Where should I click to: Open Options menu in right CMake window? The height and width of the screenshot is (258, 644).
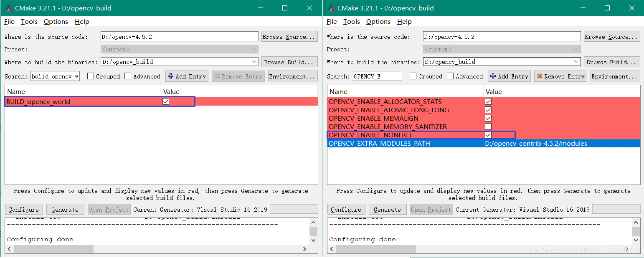(378, 22)
